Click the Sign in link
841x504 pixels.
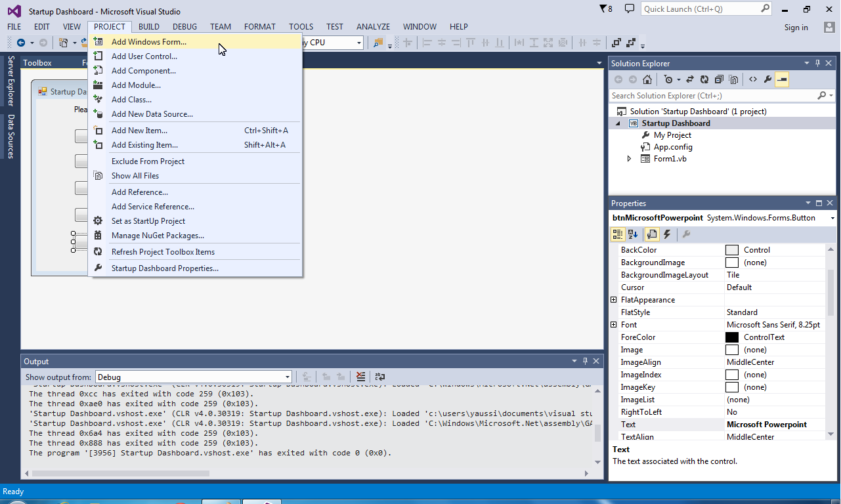point(796,28)
